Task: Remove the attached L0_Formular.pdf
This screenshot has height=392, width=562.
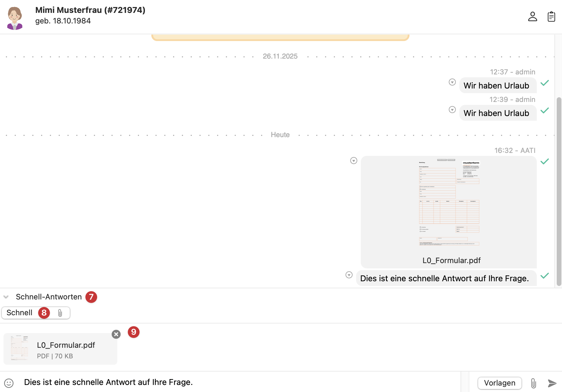Action: pos(116,334)
